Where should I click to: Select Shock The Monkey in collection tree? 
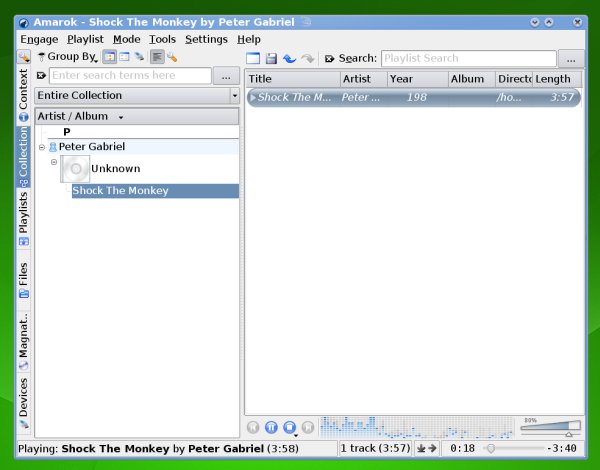[155, 191]
